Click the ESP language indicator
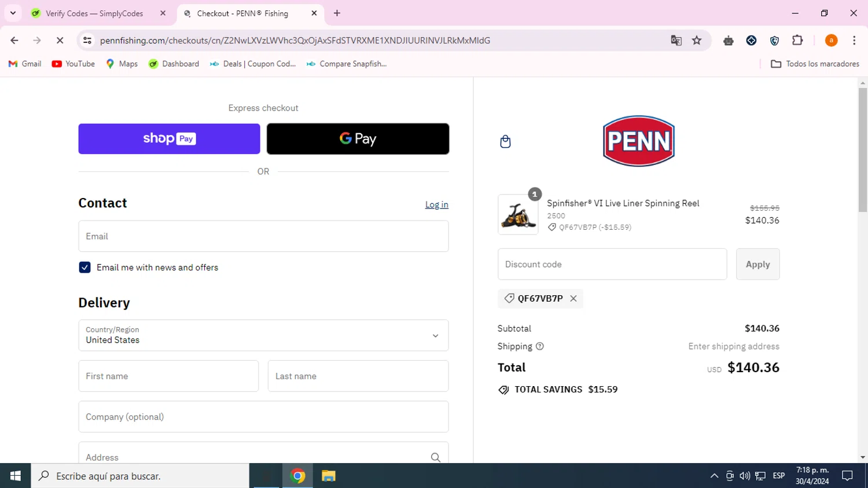Viewport: 868px width, 488px height. pyautogui.click(x=779, y=476)
